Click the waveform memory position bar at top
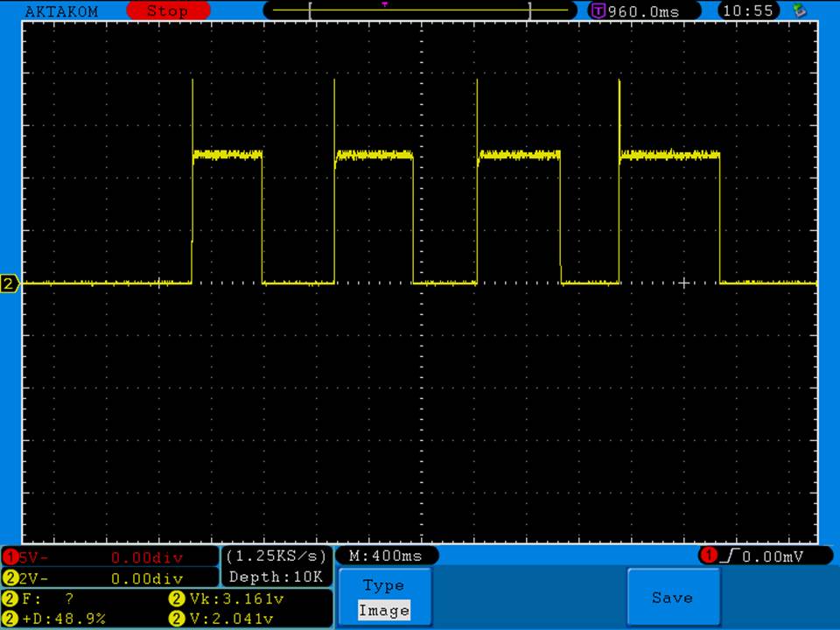Screen dimensions: 840x630 (x=420, y=10)
